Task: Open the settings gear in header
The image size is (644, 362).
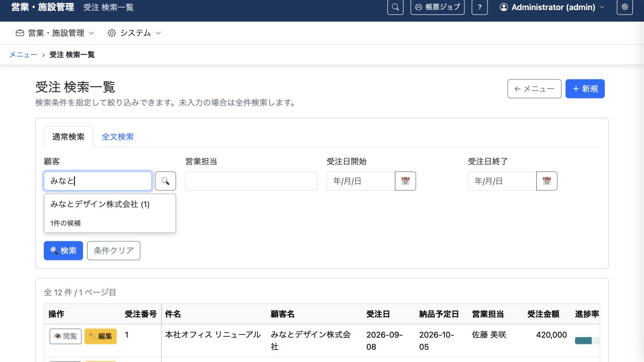Action: 625,7
